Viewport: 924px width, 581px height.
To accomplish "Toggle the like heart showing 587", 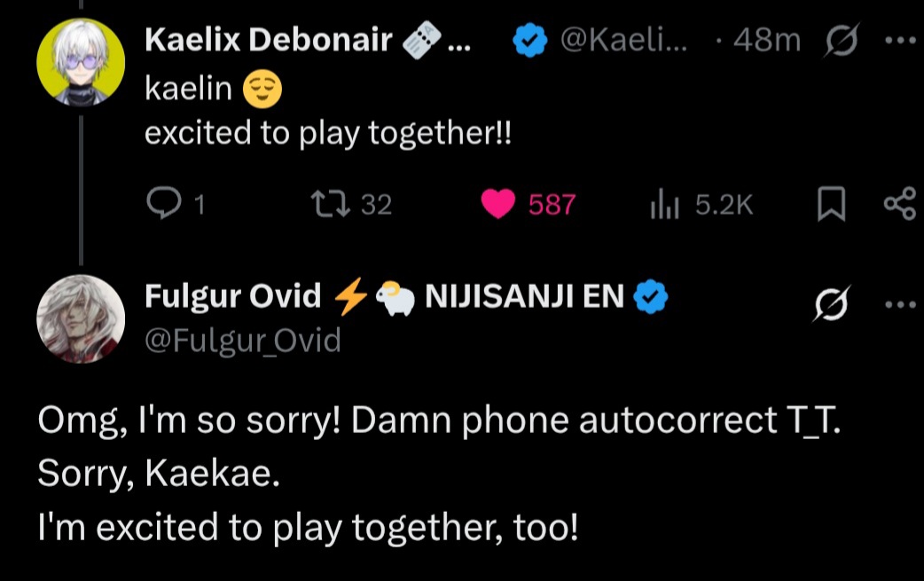I will point(498,204).
